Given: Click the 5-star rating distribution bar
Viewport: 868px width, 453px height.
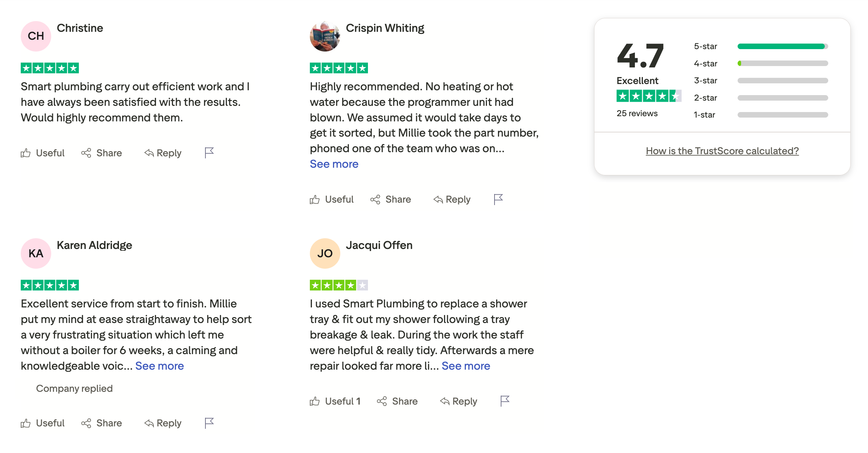Looking at the screenshot, I should coord(782,46).
